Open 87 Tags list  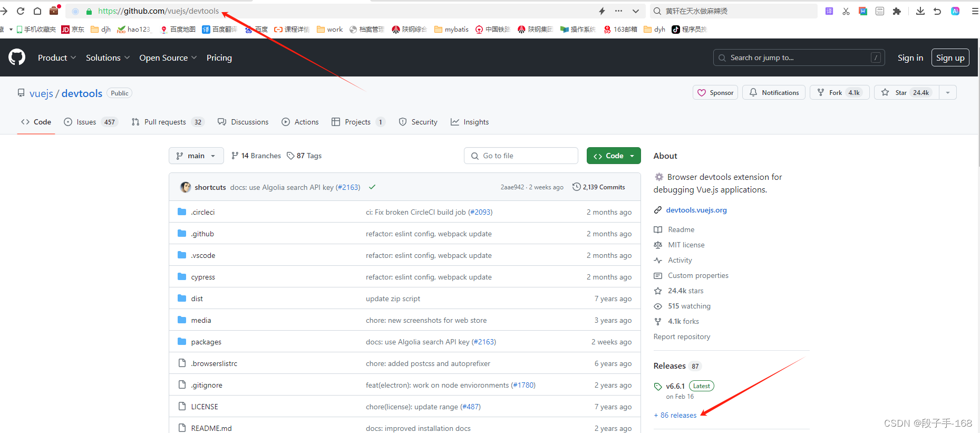pyautogui.click(x=304, y=156)
